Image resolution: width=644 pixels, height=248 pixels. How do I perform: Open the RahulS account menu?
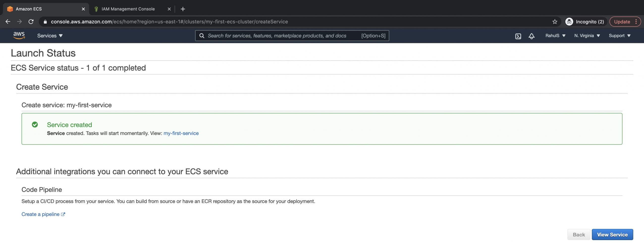point(555,35)
